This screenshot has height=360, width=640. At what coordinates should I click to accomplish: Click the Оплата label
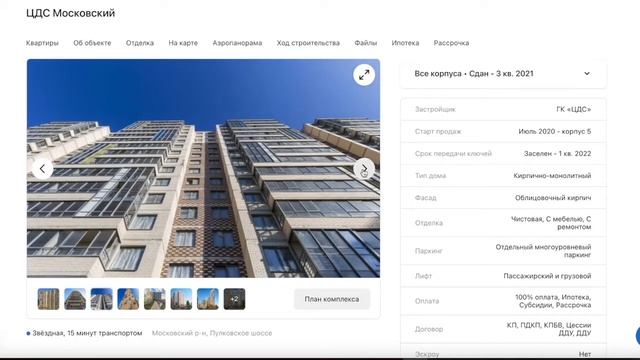[427, 301]
